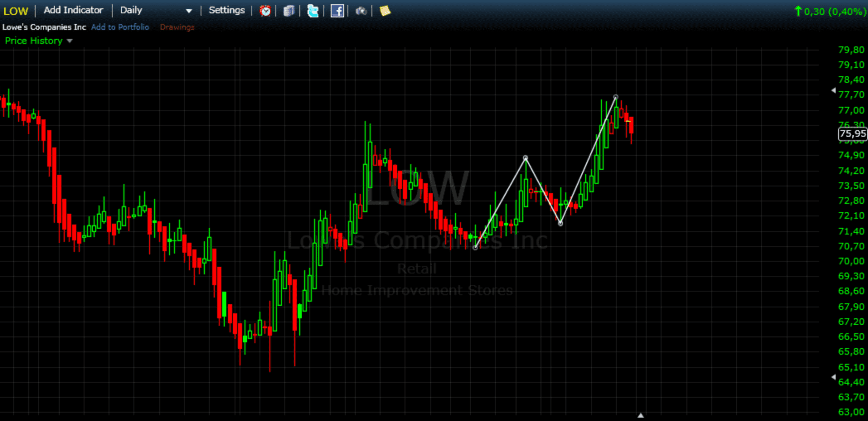Open the Daily timeframe dropdown

(x=156, y=10)
